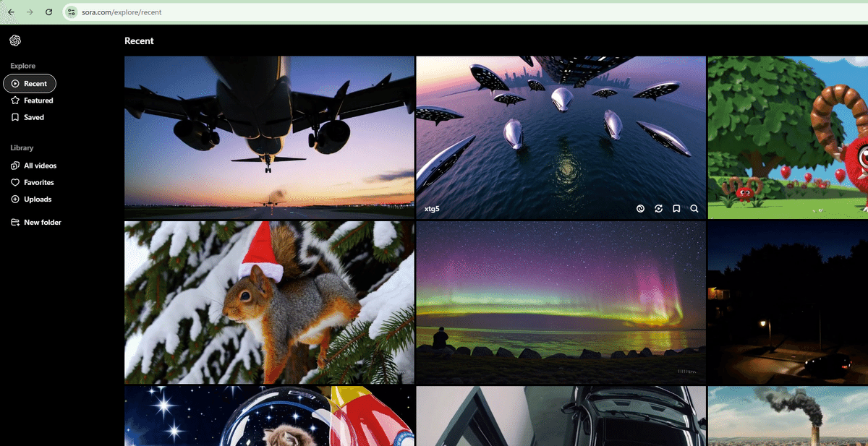868x446 pixels.
Task: Click the magnifier icon on UFO video
Action: tap(694, 209)
